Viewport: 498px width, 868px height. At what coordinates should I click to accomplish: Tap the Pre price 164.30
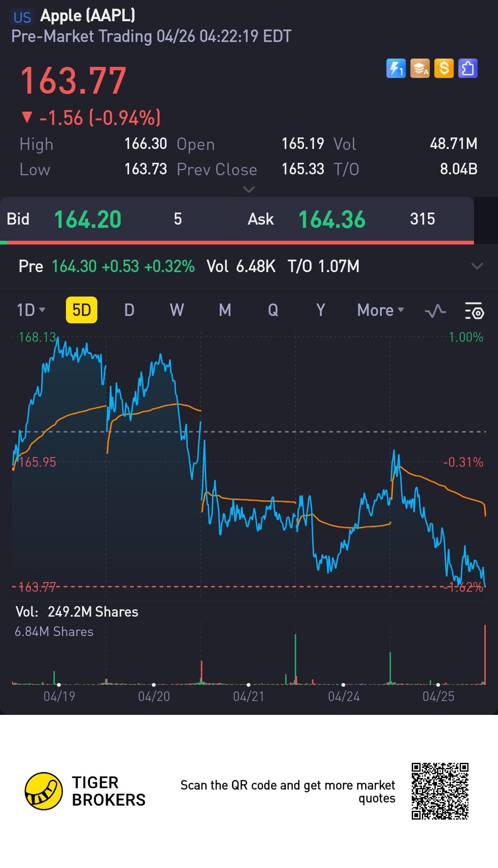74,267
